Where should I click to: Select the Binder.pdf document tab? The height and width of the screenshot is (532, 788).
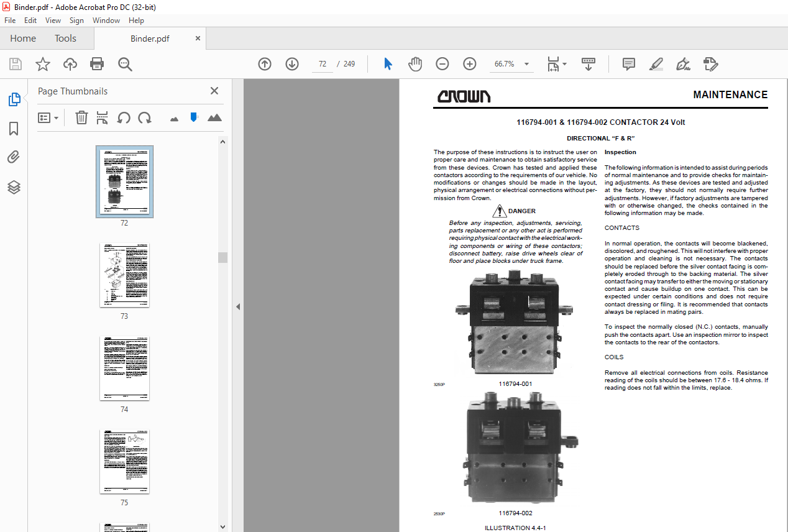tap(150, 39)
